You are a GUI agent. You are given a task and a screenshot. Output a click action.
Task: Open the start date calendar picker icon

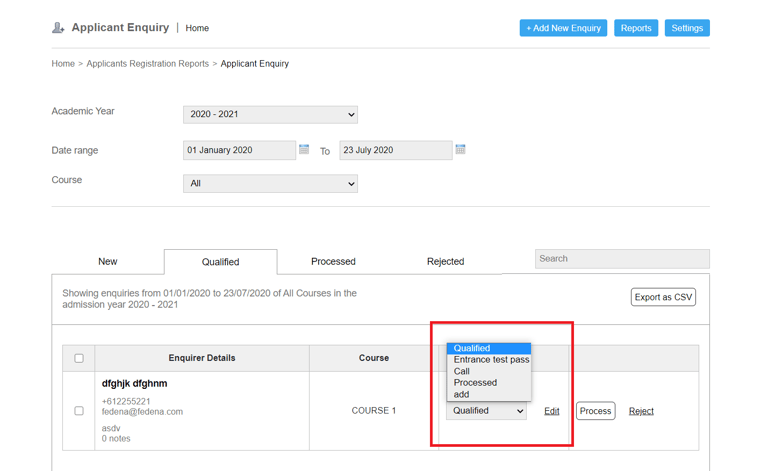click(x=304, y=150)
